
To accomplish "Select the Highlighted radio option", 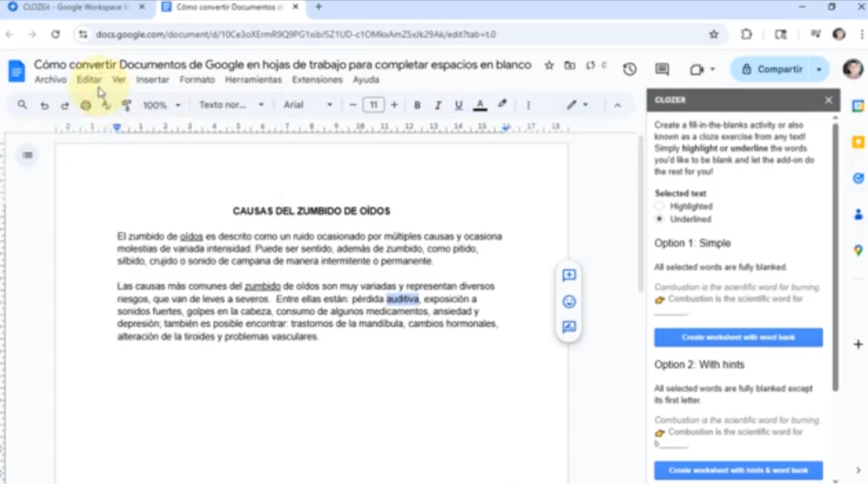I will pyautogui.click(x=659, y=206).
